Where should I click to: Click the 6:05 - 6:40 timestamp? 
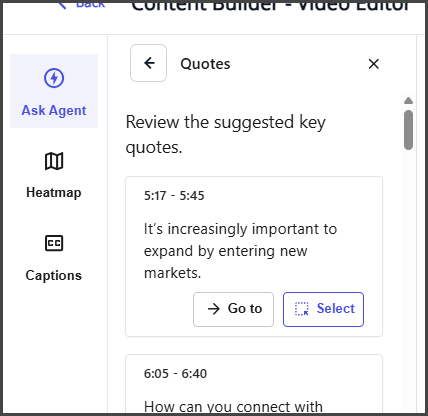pos(175,374)
